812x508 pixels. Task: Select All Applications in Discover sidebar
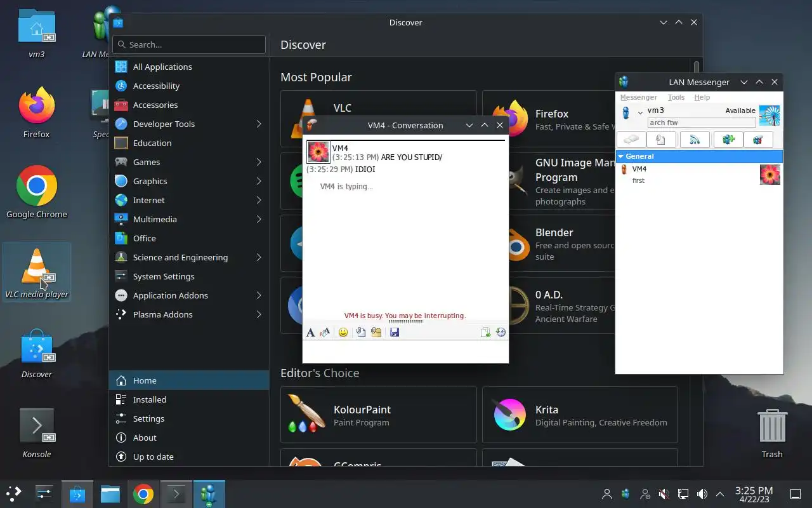pyautogui.click(x=189, y=67)
